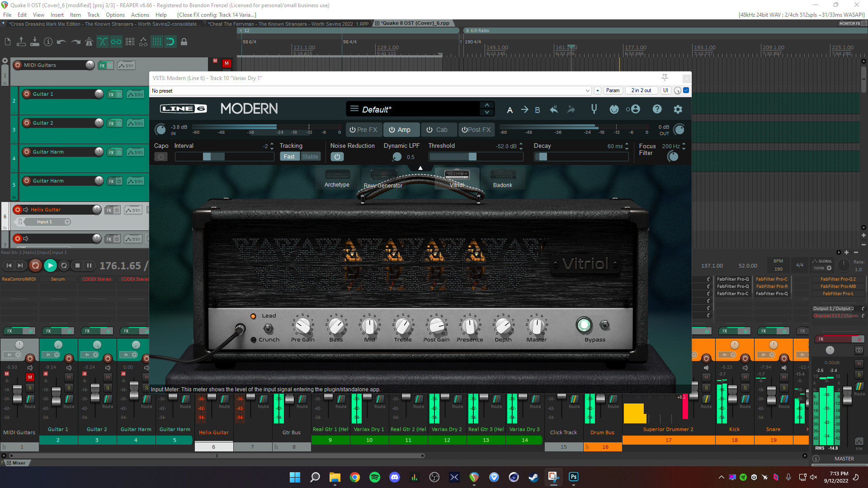Toggle the metronome icon in toolbar
This screenshot has width=868, height=488.
click(x=89, y=42)
